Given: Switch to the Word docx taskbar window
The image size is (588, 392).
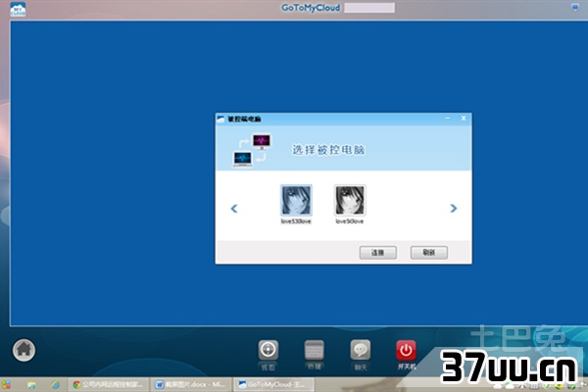Looking at the screenshot, I should [190, 384].
